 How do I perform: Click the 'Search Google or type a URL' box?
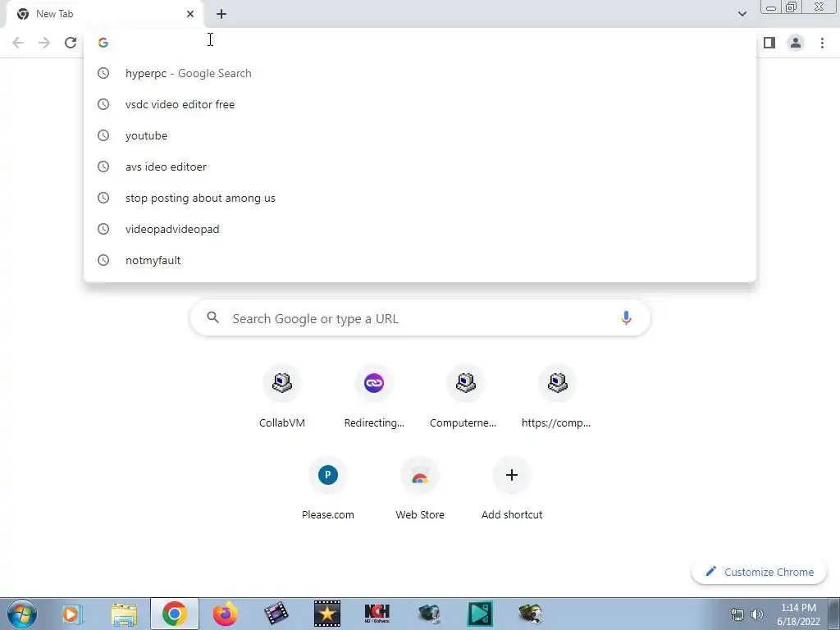(x=420, y=318)
